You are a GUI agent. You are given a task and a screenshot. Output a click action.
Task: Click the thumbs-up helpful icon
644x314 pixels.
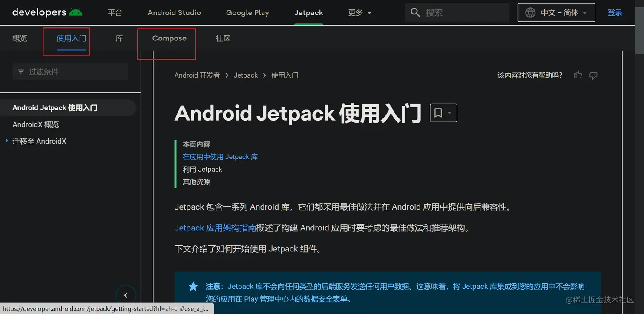coord(578,75)
